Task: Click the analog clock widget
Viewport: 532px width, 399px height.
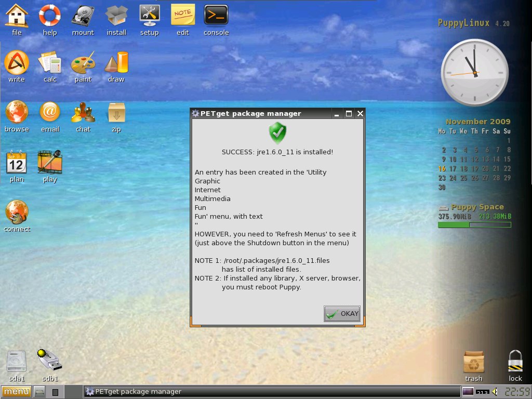Action: [474, 72]
